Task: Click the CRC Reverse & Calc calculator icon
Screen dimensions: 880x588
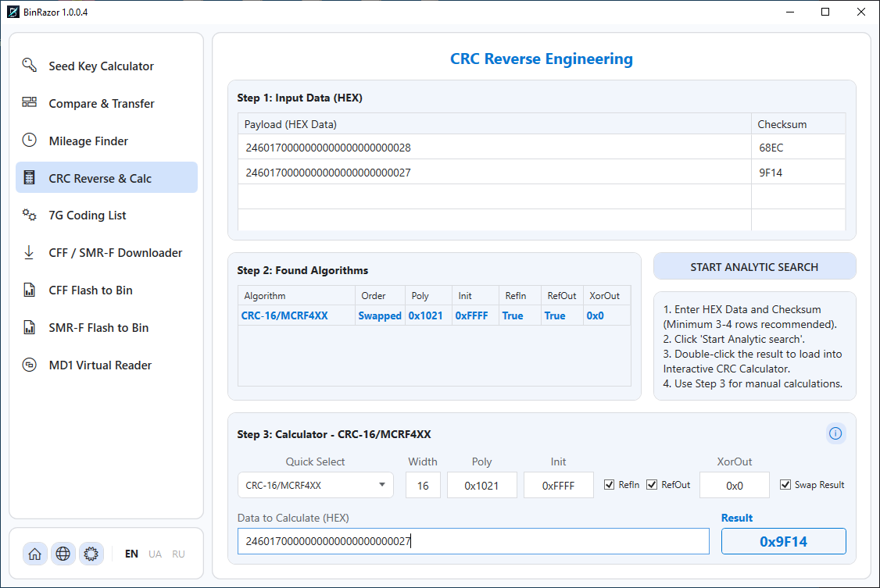Action: click(x=29, y=178)
